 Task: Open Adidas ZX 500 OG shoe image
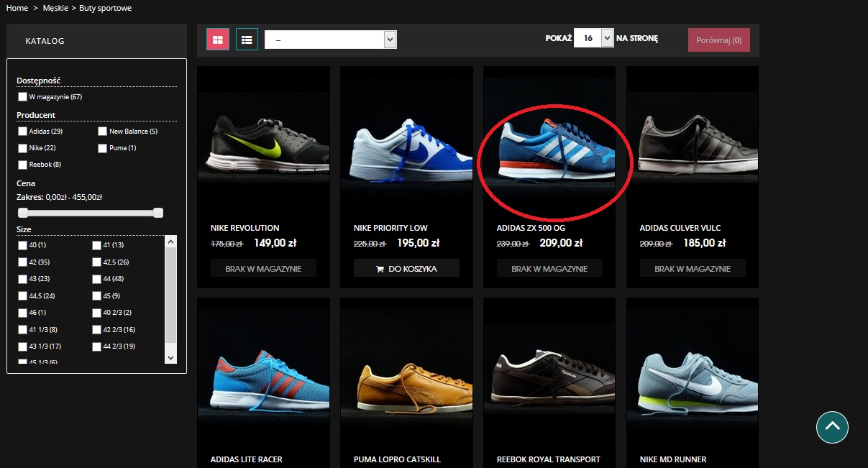[549, 138]
